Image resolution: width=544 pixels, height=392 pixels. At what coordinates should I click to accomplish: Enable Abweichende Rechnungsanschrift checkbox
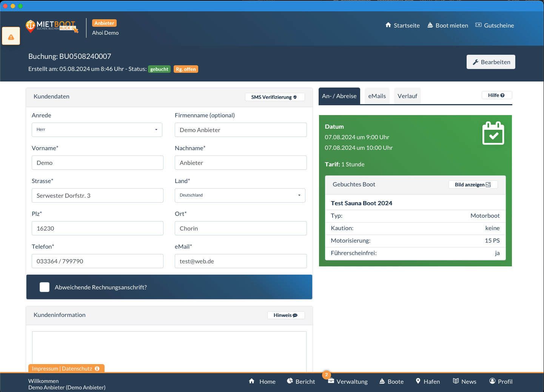coord(45,287)
